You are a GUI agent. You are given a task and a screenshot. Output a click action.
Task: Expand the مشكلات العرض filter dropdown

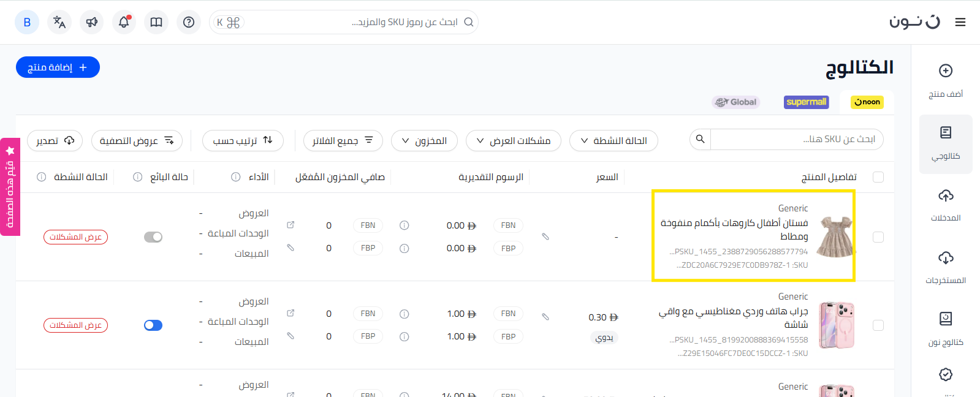[x=513, y=141]
